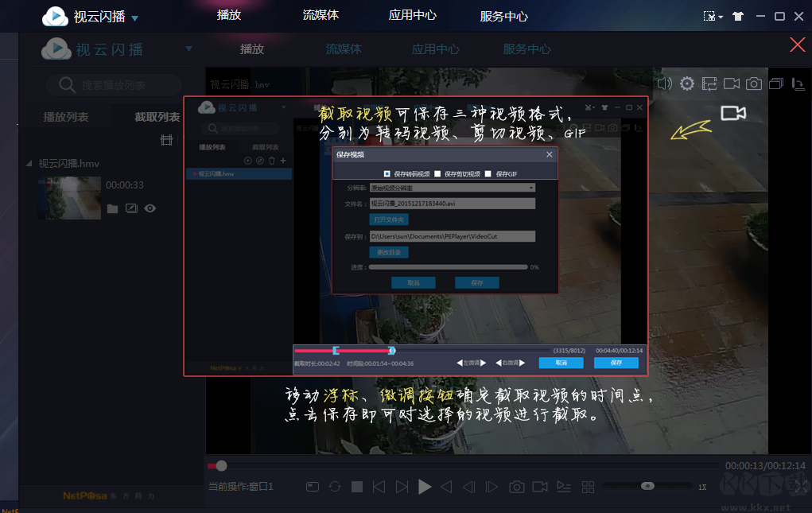Switch to the 截取列表 tab

coord(157,115)
